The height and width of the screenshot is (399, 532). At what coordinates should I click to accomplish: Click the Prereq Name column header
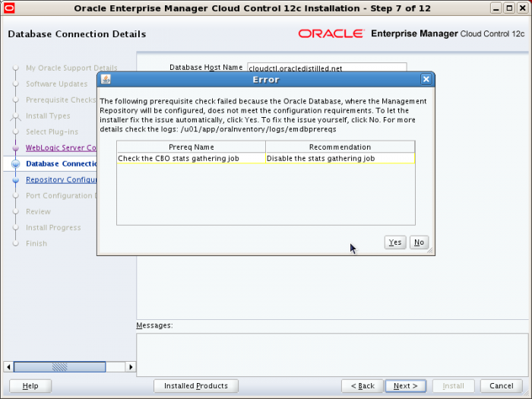[191, 147]
